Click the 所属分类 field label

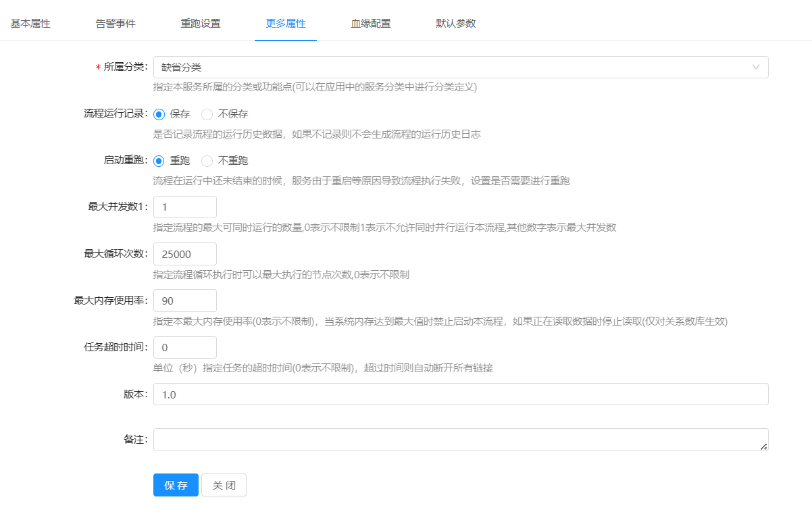[x=122, y=67]
